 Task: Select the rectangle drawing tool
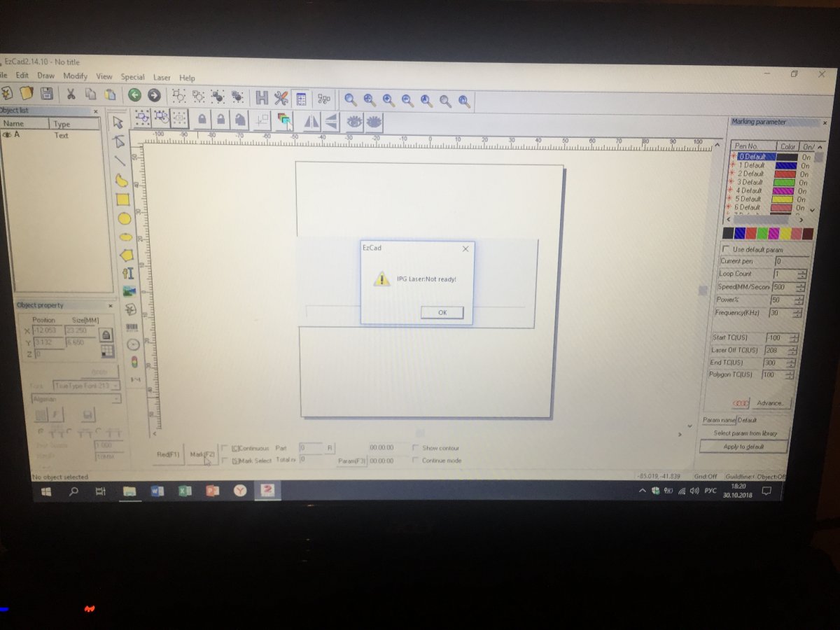tap(122, 199)
